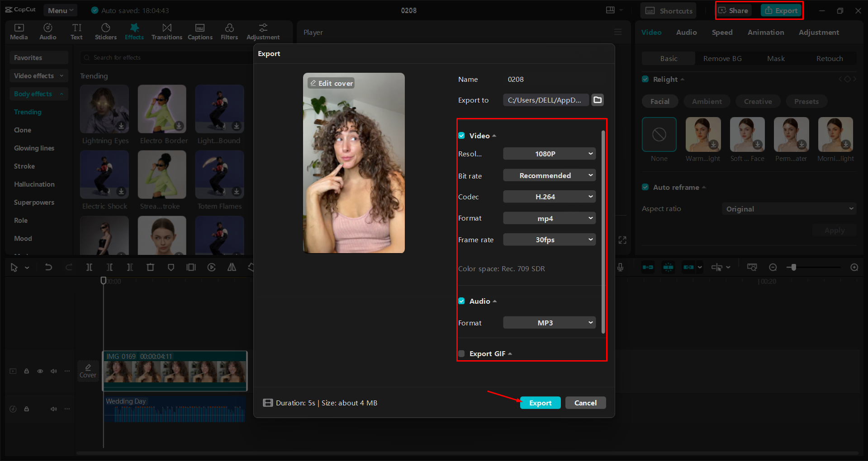The image size is (868, 461).
Task: Open the Frame rate 30fps dropdown
Action: (x=549, y=240)
